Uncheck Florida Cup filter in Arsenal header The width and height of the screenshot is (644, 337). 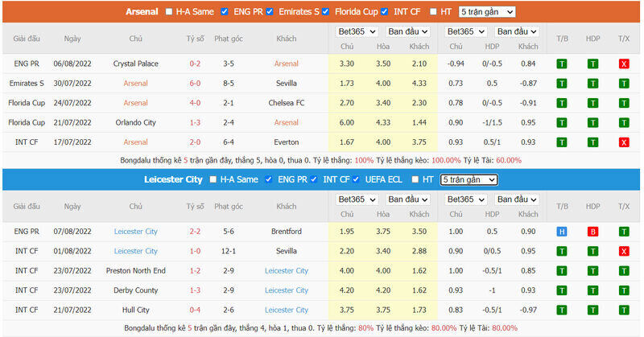click(326, 11)
